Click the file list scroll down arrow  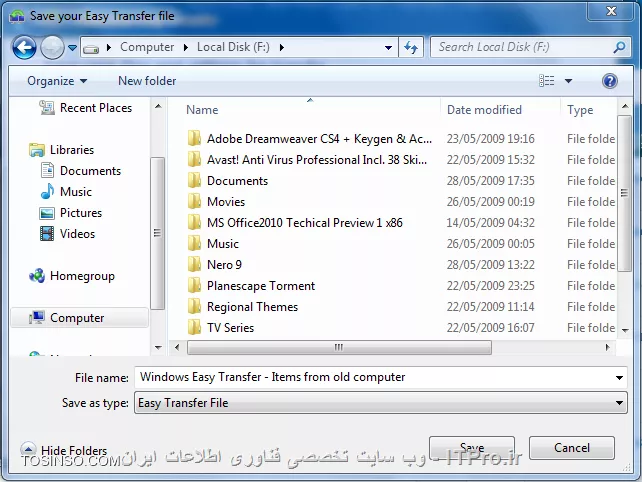(x=625, y=330)
